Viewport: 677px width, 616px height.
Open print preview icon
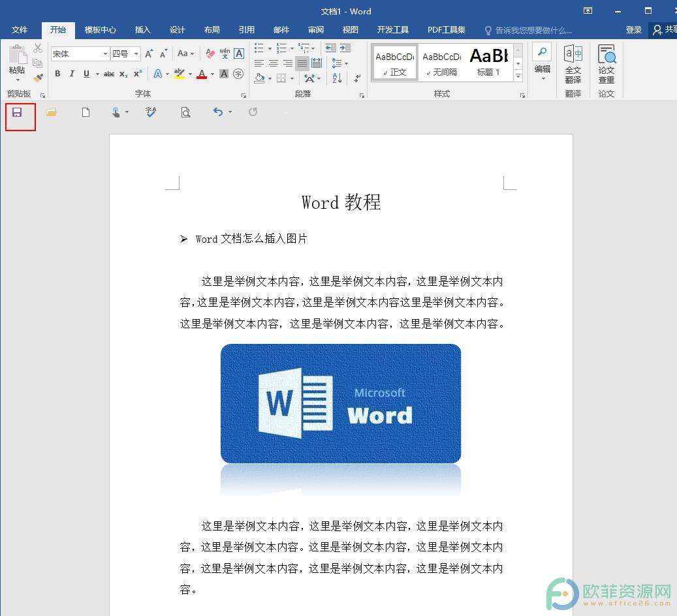185,113
